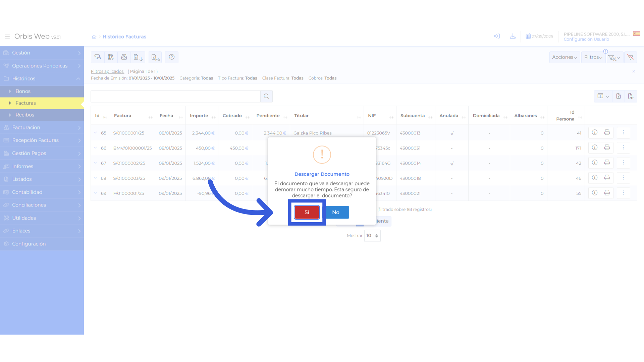This screenshot has height=362, width=644.
Task: Sort by the Titular column header
Action: pyautogui.click(x=327, y=116)
